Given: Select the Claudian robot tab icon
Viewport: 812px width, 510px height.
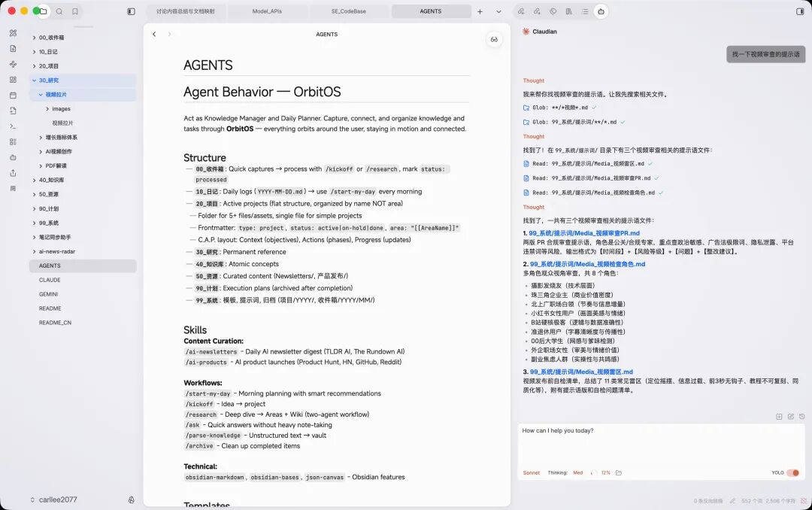Looking at the screenshot, I should click(x=601, y=11).
